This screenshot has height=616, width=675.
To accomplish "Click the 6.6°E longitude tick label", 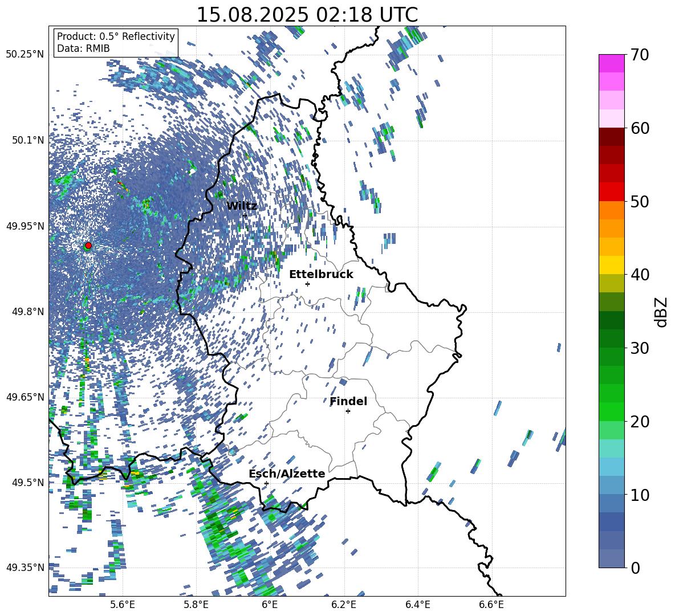I will [491, 605].
